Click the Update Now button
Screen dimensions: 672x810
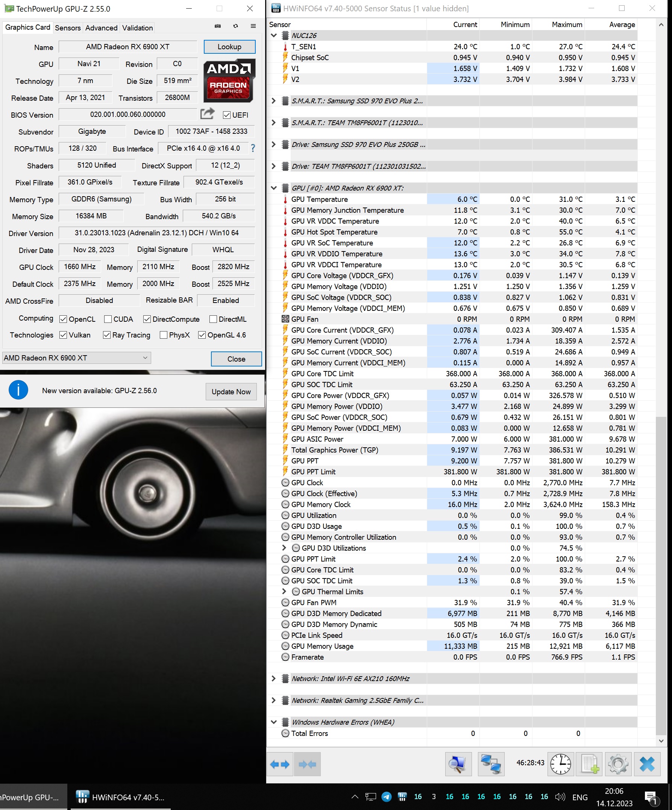pos(231,392)
